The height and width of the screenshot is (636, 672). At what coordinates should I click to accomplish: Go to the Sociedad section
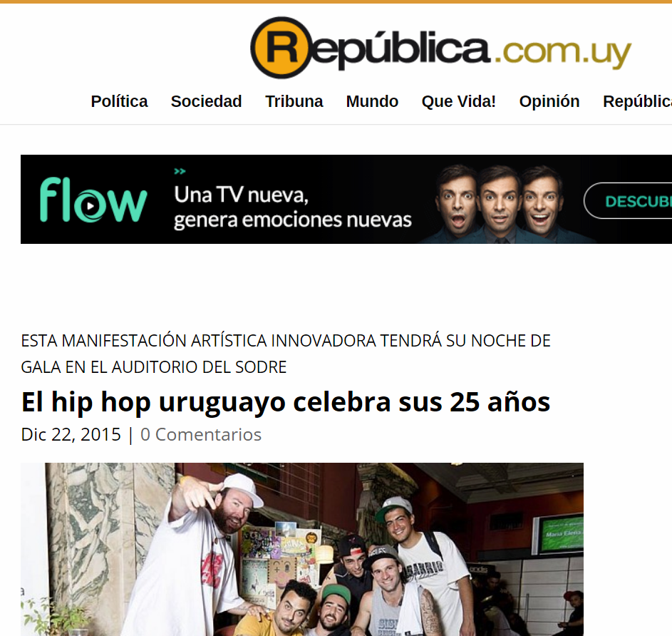[x=206, y=102]
